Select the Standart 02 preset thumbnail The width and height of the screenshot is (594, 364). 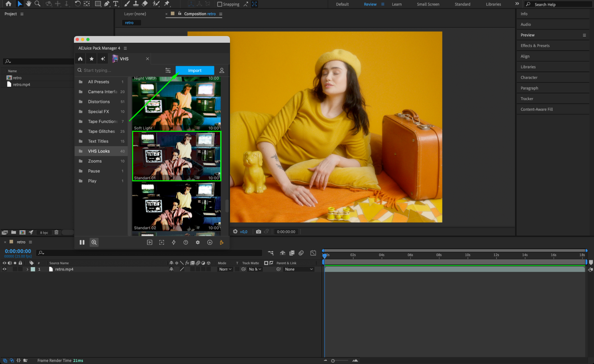[x=177, y=207]
